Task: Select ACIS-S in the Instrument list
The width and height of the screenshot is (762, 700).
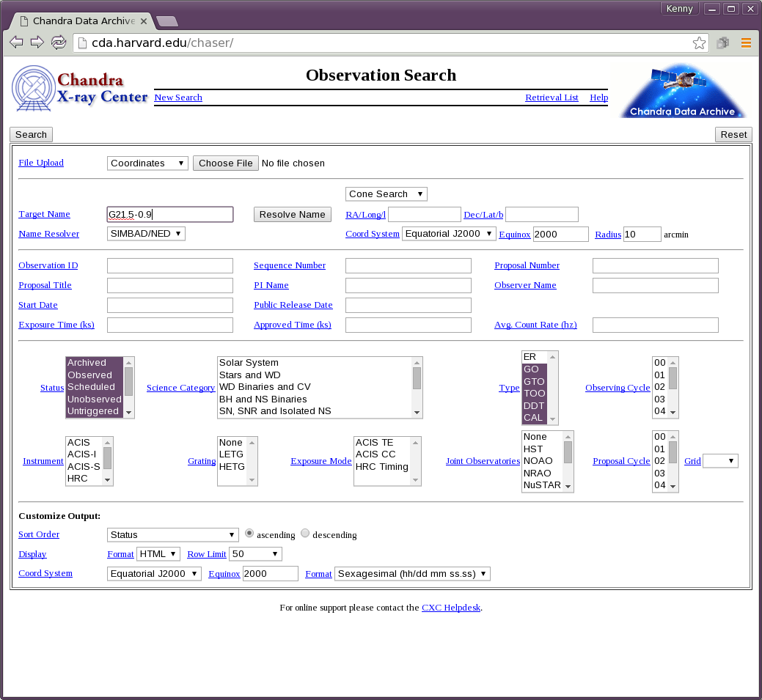Action: pyautogui.click(x=84, y=466)
